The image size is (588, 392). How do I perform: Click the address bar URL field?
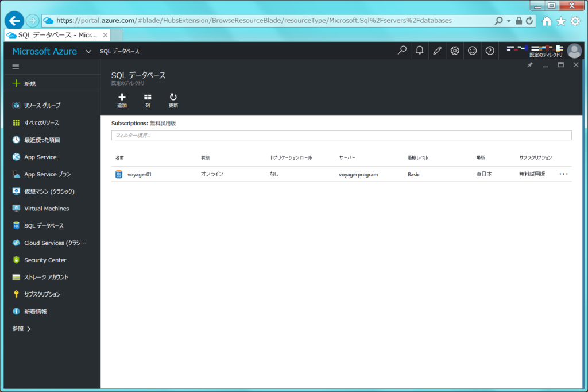click(x=254, y=21)
